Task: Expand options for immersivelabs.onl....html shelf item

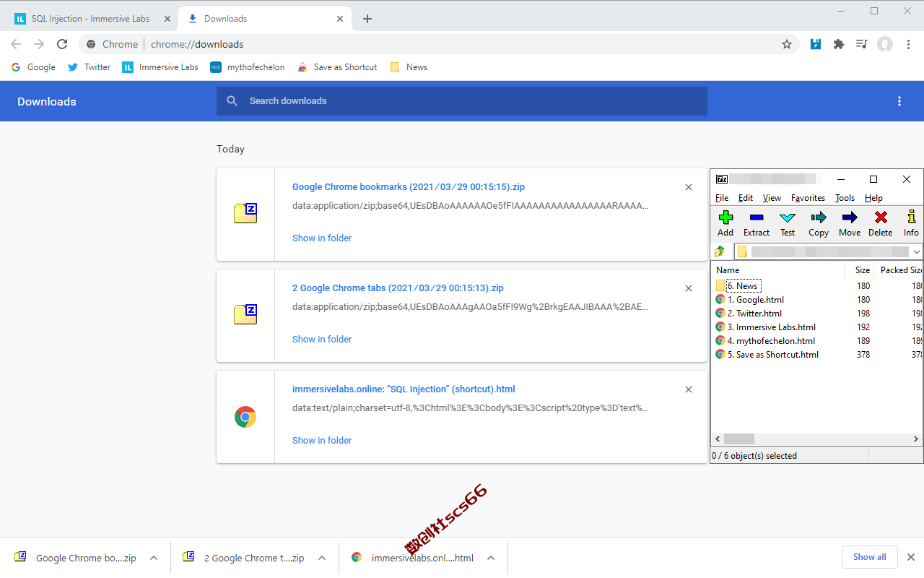Action: (x=491, y=558)
